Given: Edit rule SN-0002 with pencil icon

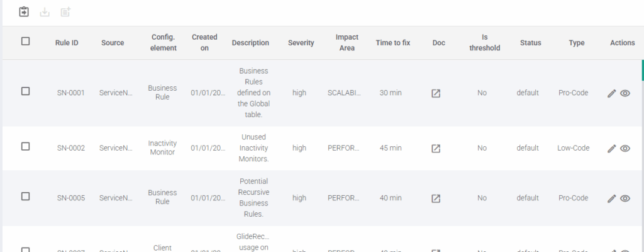Looking at the screenshot, I should point(611,149).
